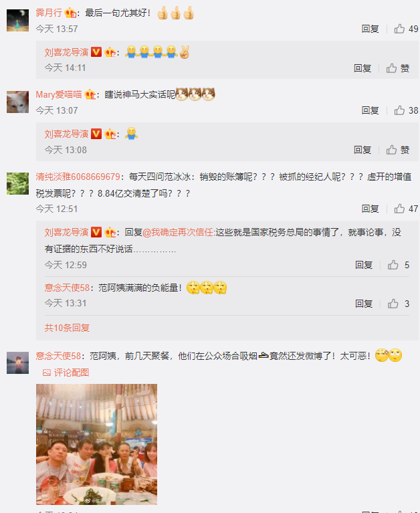Viewport: 420px width, 513px height.
Task: Reply to the 12:51 comment about 范冰冰
Action: 370,209
